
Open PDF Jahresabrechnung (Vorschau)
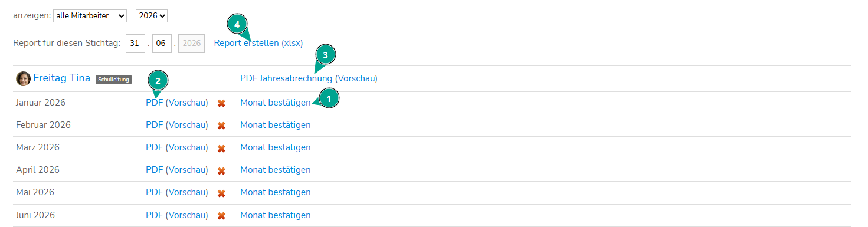tap(309, 78)
